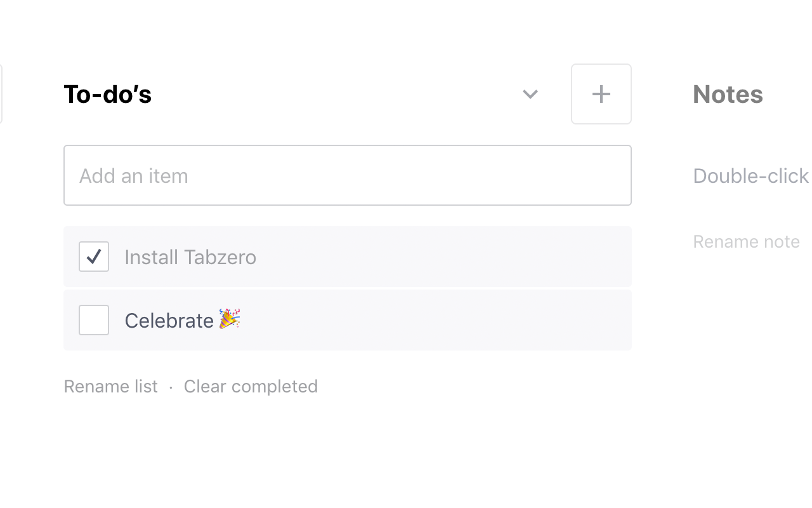
Task: Click Clear completed to remove finished items
Action: point(250,386)
